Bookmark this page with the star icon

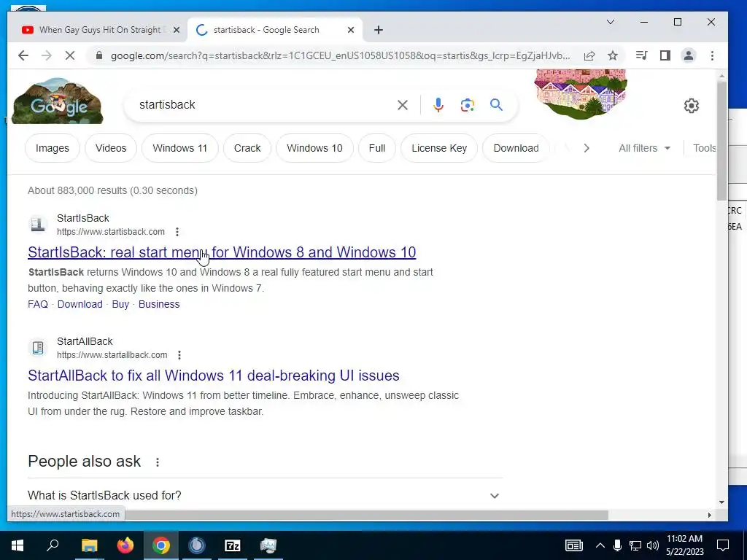pos(613,55)
